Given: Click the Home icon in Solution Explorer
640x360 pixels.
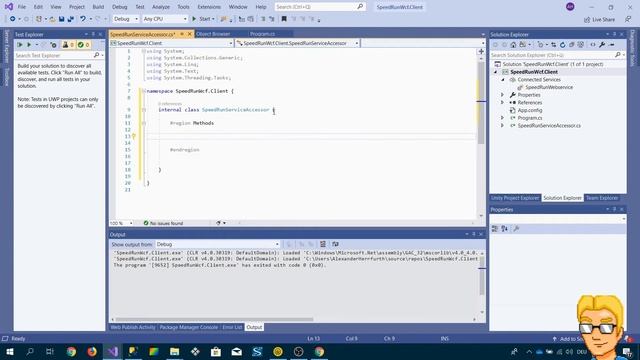Looking at the screenshot, I should pos(513,44).
